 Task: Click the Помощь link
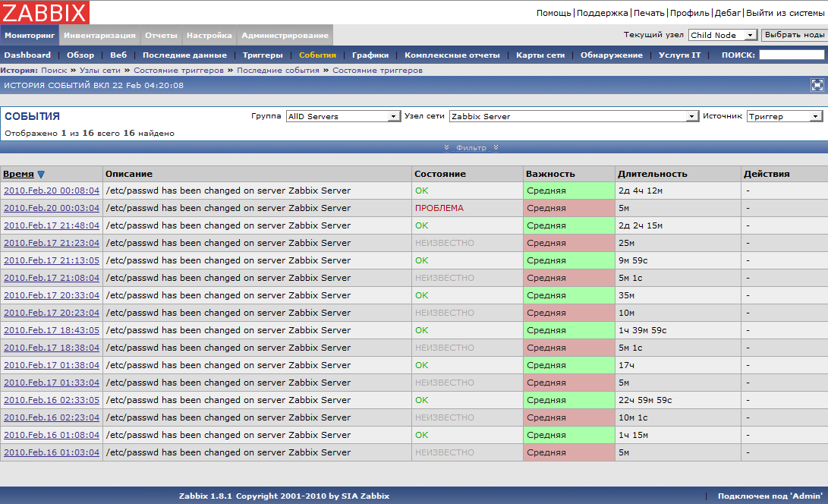554,13
